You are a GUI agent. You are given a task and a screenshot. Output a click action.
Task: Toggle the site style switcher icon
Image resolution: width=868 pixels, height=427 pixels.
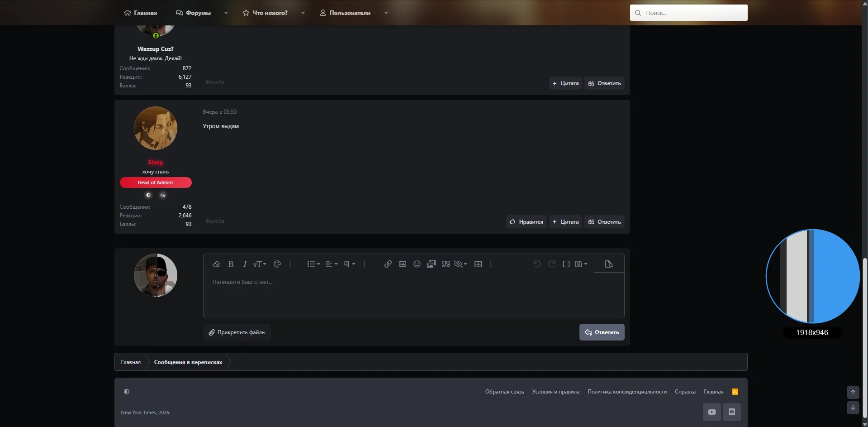pos(127,392)
